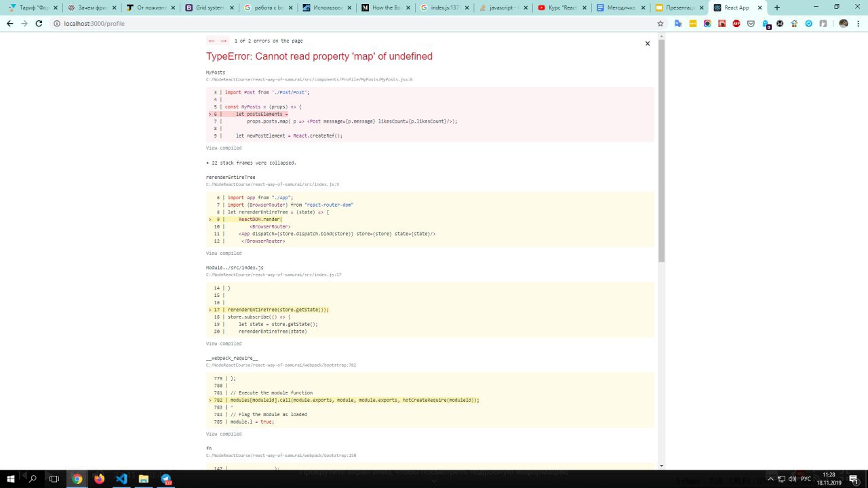Open a new browser tab
868x488 pixels.
click(777, 7)
